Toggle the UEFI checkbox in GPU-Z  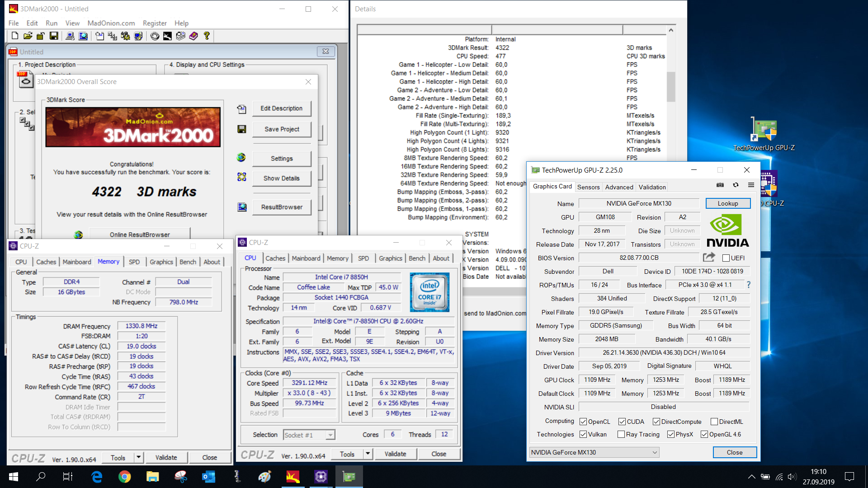tap(726, 258)
